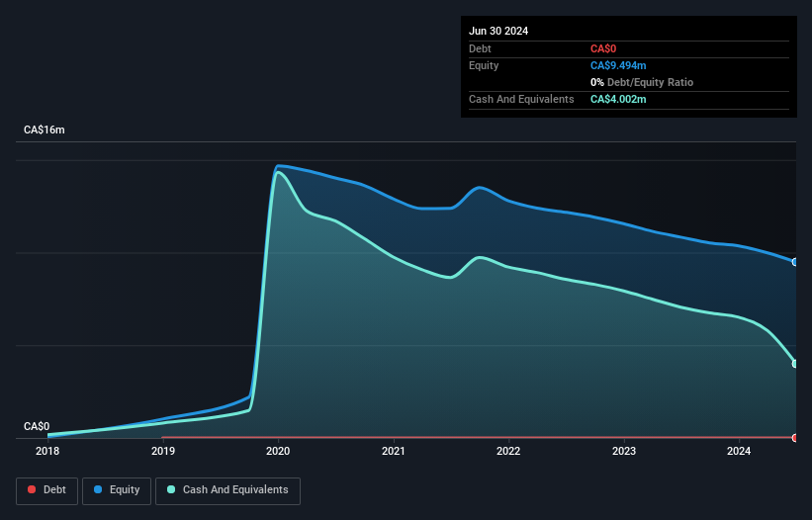Click Cash And Equivalents label in tooltip
This screenshot has height=520, width=812.
pos(521,99)
